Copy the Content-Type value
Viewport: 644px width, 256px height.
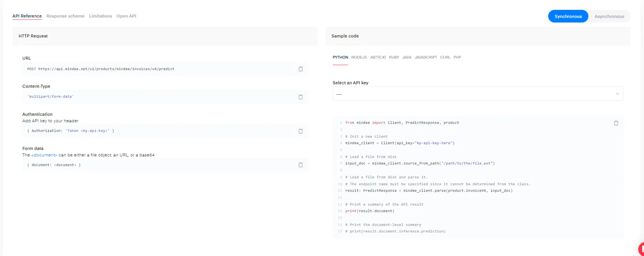coord(301,97)
